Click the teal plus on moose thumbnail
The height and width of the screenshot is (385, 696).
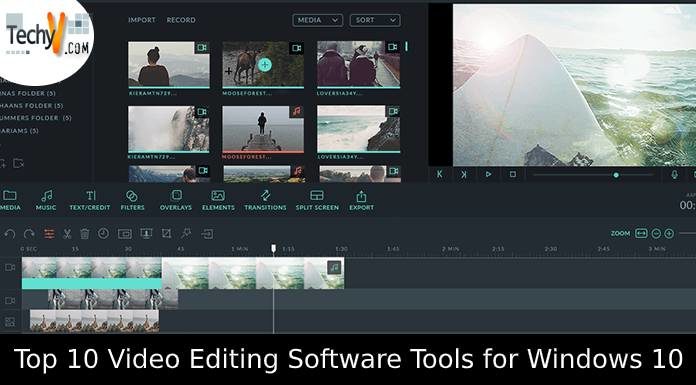[x=265, y=65]
